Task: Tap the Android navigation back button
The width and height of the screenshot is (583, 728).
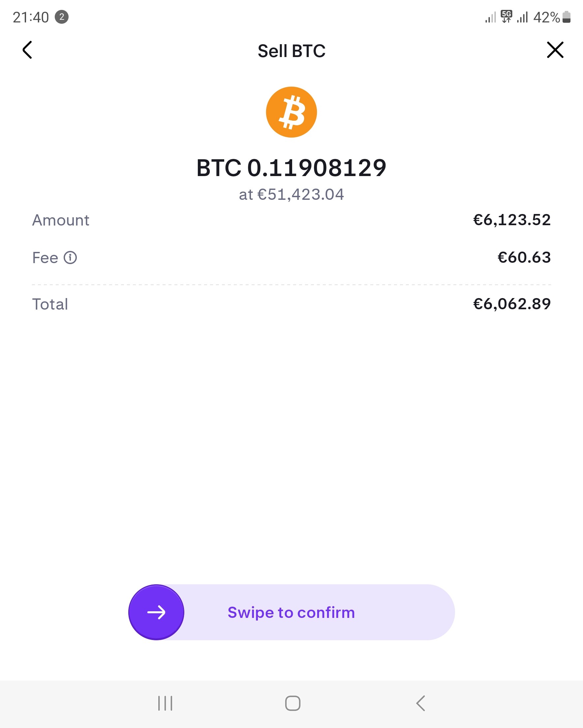Action: click(x=420, y=703)
